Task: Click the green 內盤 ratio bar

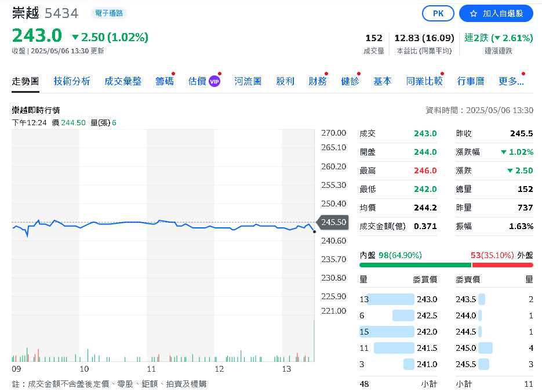Action: pos(416,265)
